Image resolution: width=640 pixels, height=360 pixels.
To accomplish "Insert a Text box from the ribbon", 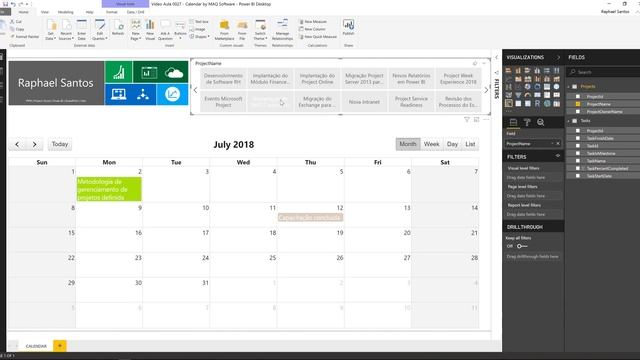I will coord(199,22).
